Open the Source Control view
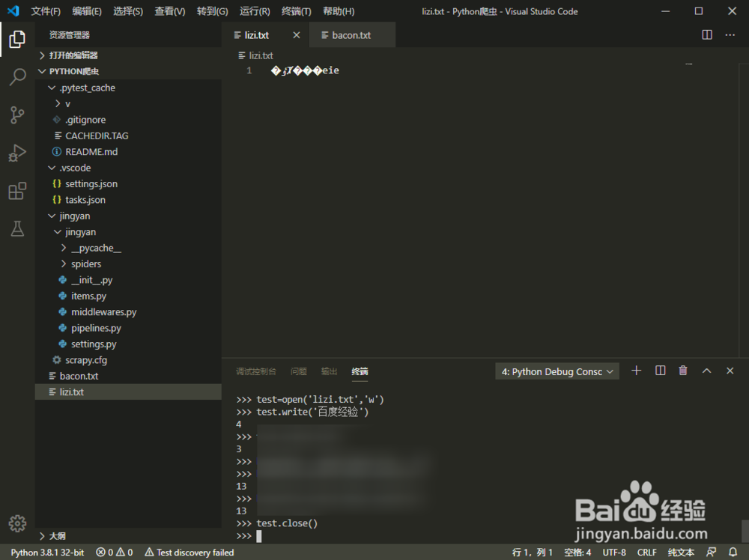This screenshot has height=560, width=749. tap(17, 115)
